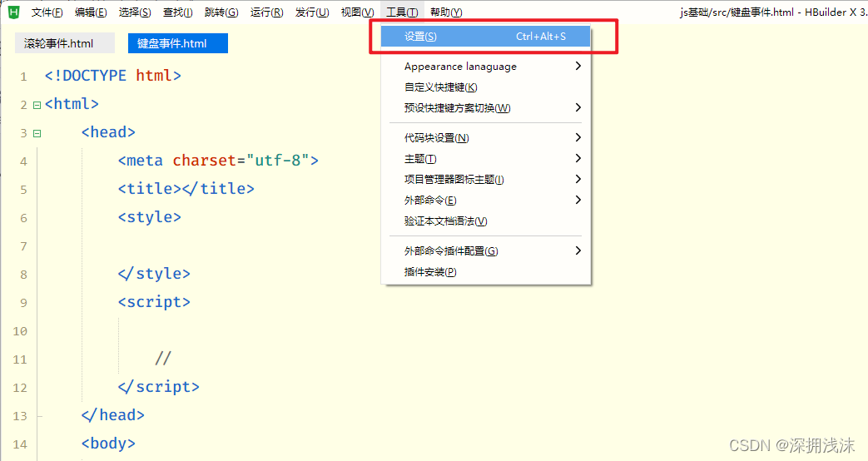Click the HBuilder X logo icon
This screenshot has height=461, width=868.
point(14,12)
